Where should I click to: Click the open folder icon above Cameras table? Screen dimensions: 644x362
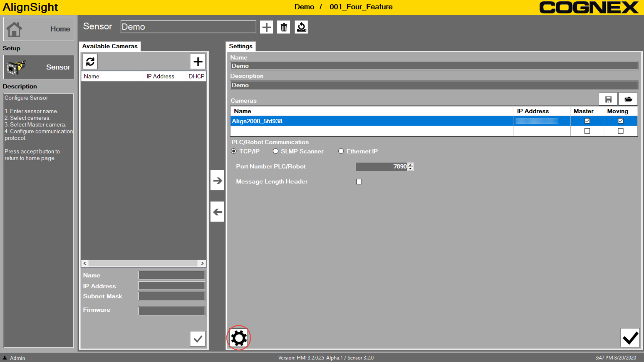tap(628, 99)
